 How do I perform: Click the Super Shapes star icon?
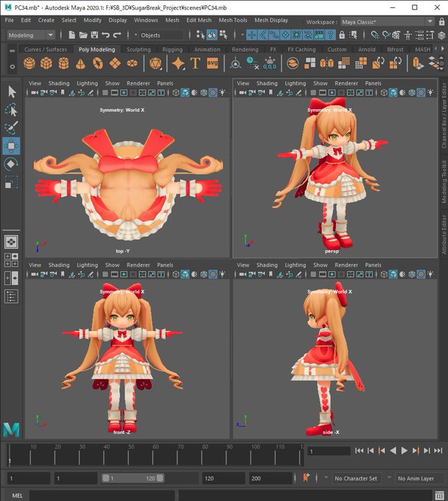point(178,63)
